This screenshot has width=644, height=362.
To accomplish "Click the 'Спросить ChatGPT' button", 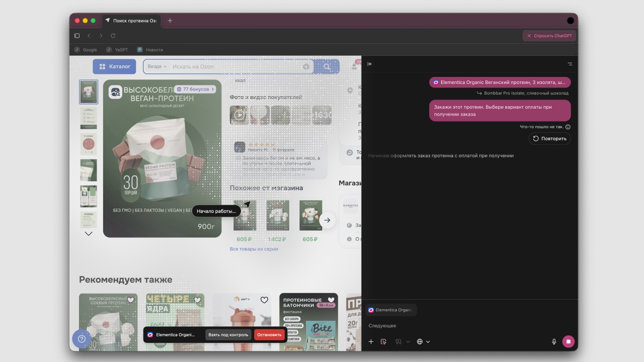I will click(549, 36).
